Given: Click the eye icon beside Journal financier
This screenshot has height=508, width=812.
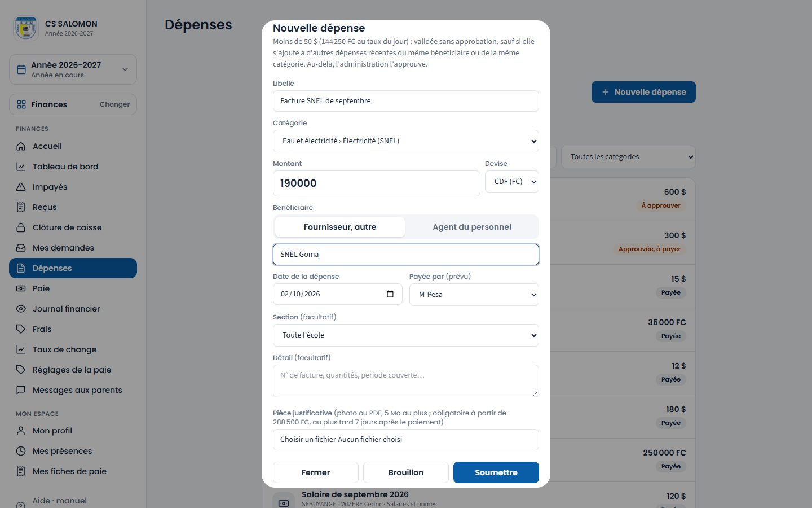Looking at the screenshot, I should pos(21,309).
